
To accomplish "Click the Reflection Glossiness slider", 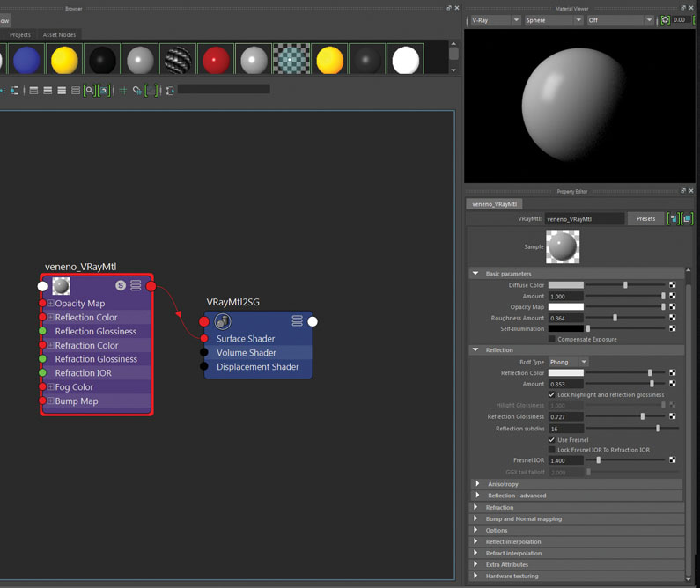I will pos(625,416).
